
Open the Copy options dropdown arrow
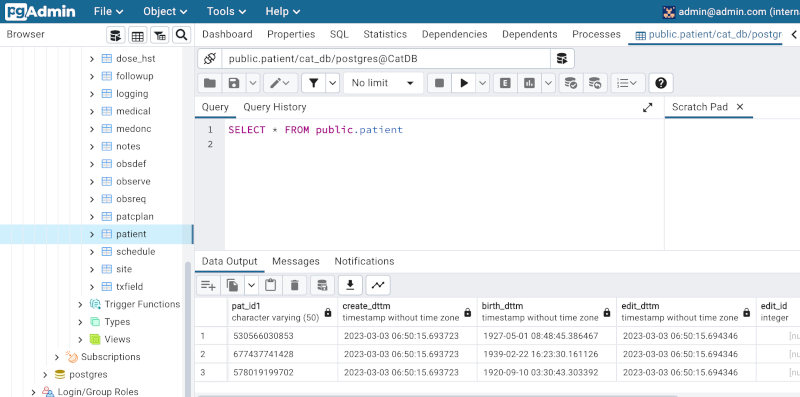pyautogui.click(x=252, y=285)
